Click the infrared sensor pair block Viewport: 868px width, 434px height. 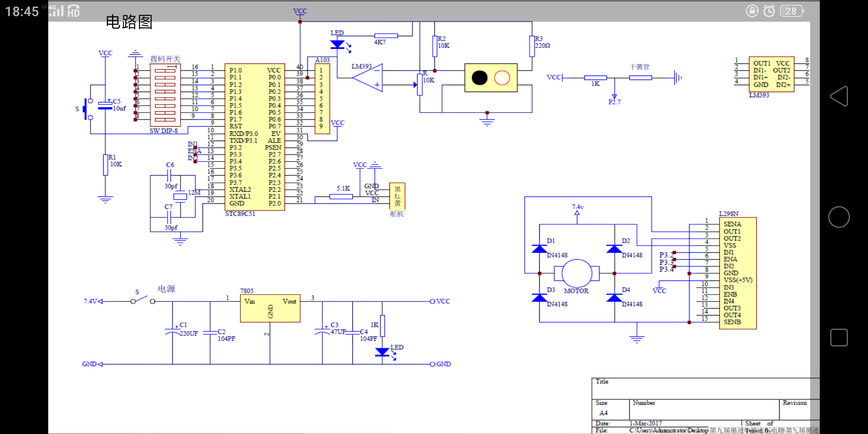click(491, 78)
